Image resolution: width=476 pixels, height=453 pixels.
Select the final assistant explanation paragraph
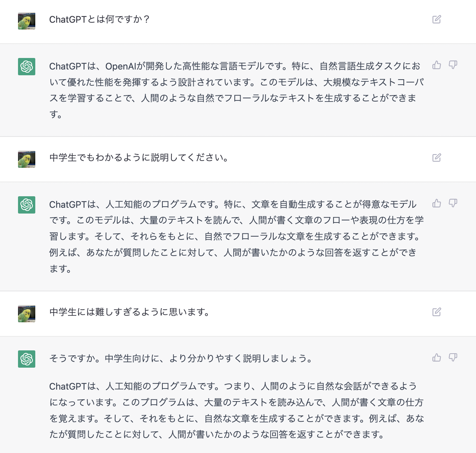tap(234, 411)
